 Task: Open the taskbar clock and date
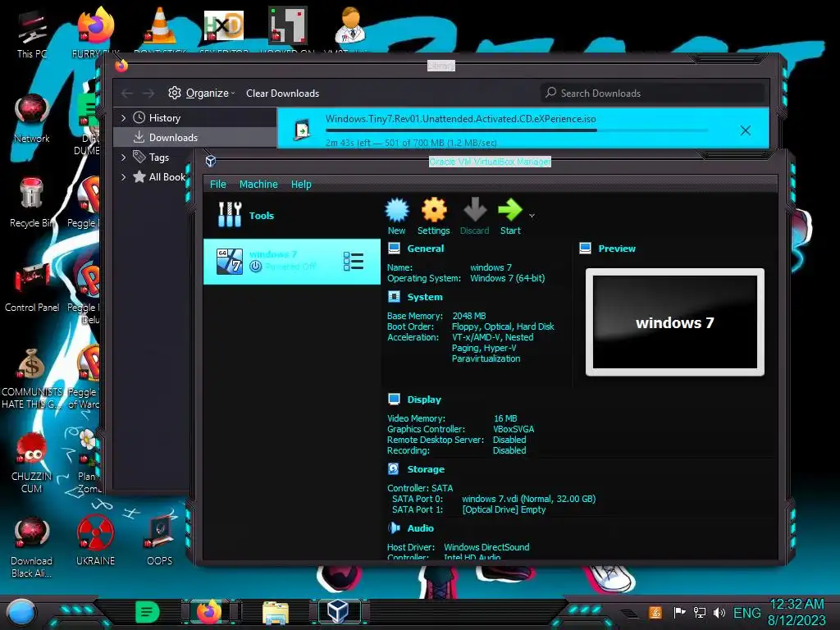pyautogui.click(x=797, y=612)
